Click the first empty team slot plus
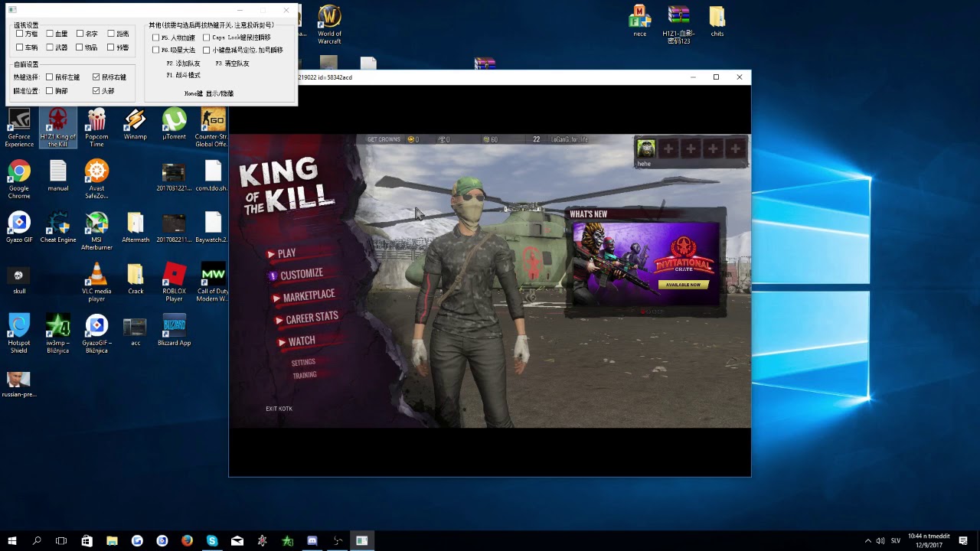The width and height of the screenshot is (980, 551). coord(668,148)
